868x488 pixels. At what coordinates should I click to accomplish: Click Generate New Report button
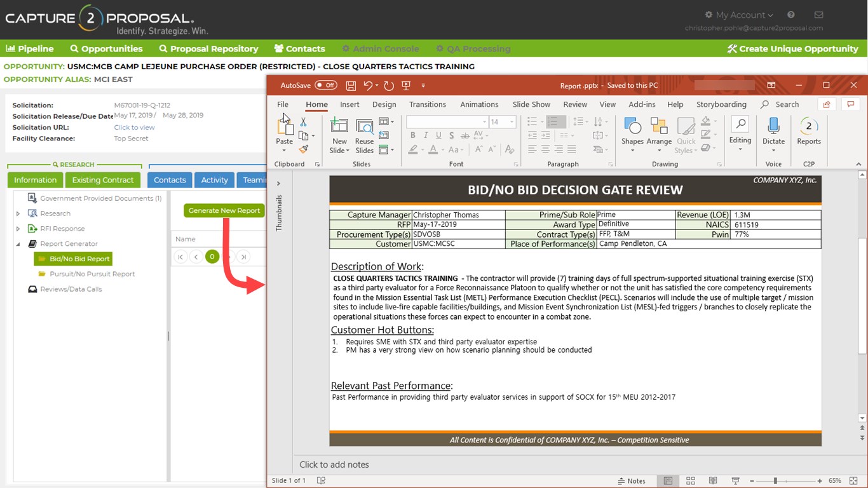tap(224, 210)
